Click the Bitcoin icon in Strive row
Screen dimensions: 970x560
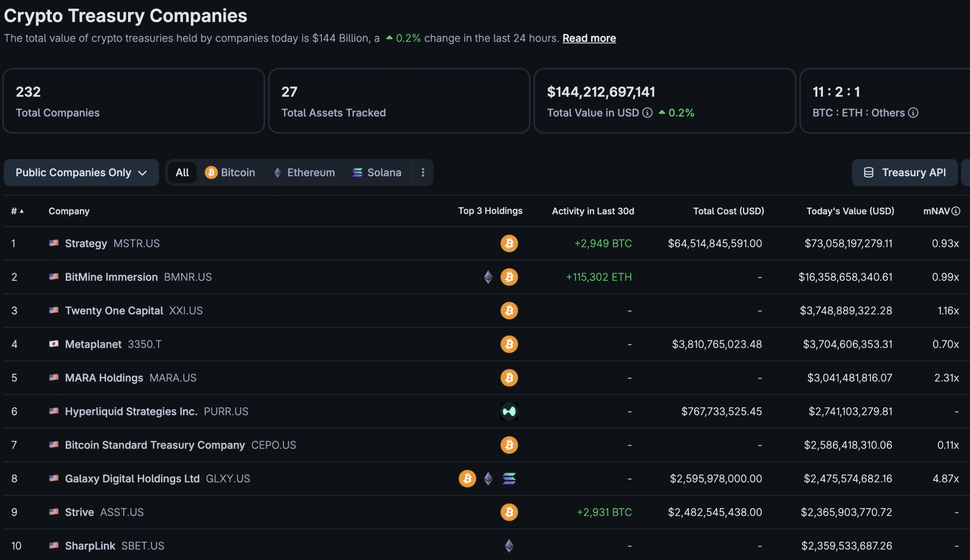coord(509,512)
